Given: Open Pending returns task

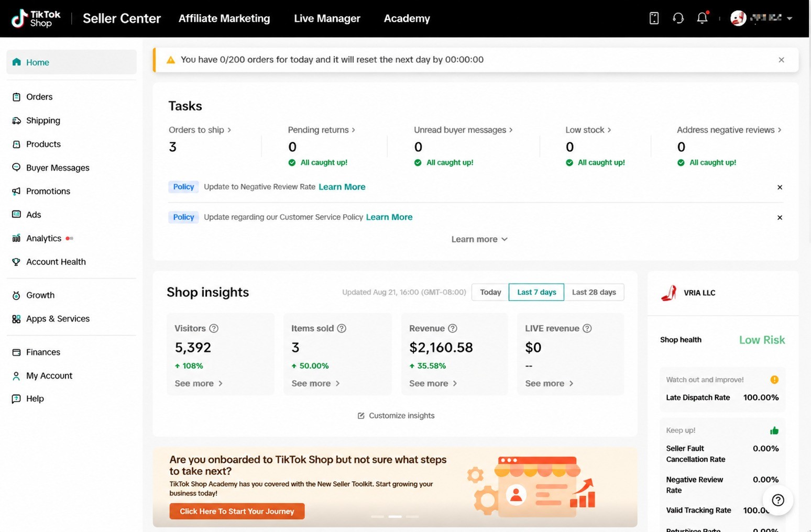Looking at the screenshot, I should point(322,130).
